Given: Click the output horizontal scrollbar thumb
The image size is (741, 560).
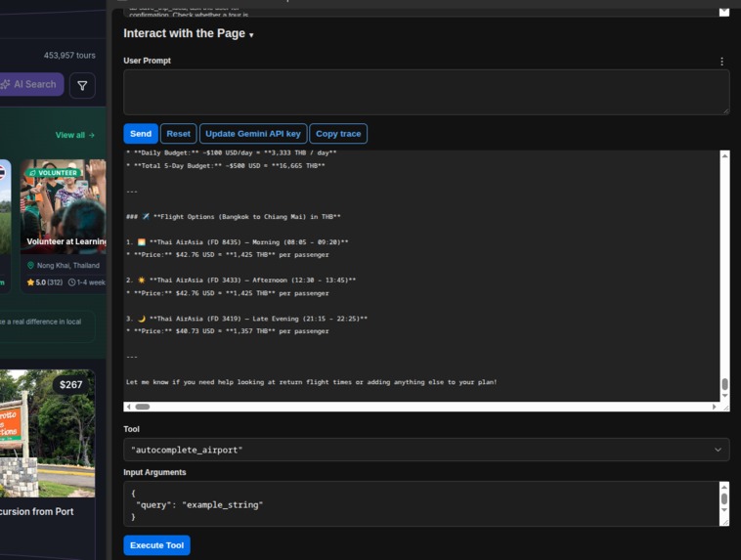Looking at the screenshot, I should point(143,407).
